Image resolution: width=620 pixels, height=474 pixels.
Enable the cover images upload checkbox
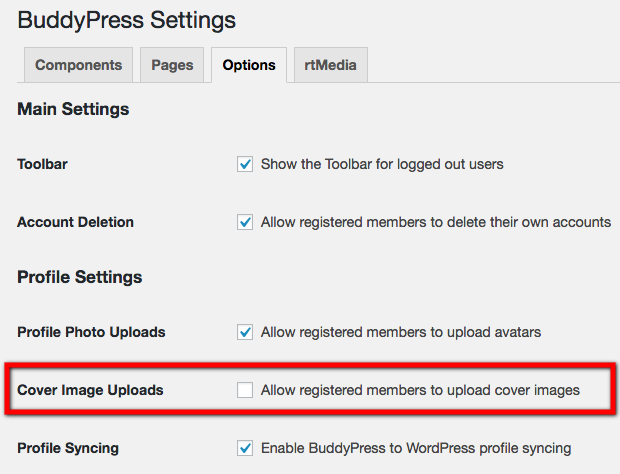pyautogui.click(x=245, y=390)
